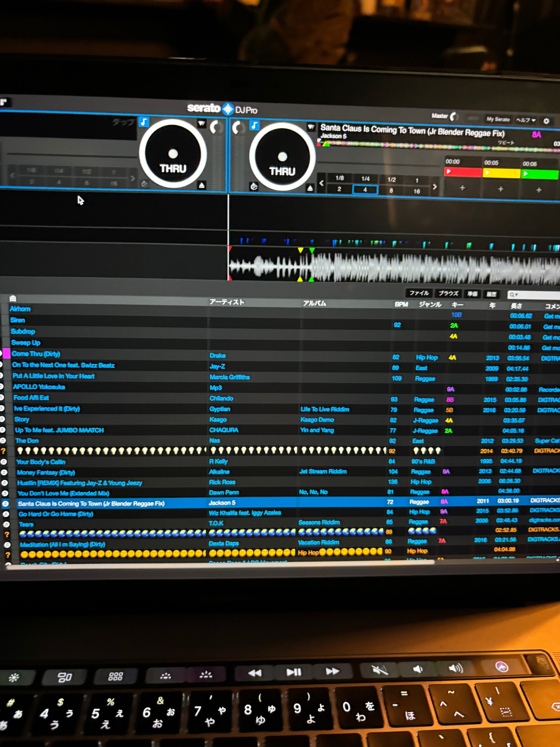Open right deck mode dropdown arrow

point(311,127)
